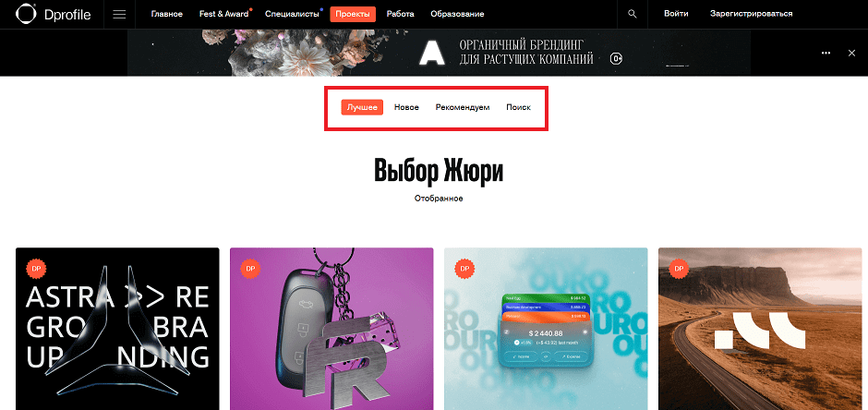Click the Войти link
868x410 pixels.
coord(676,14)
